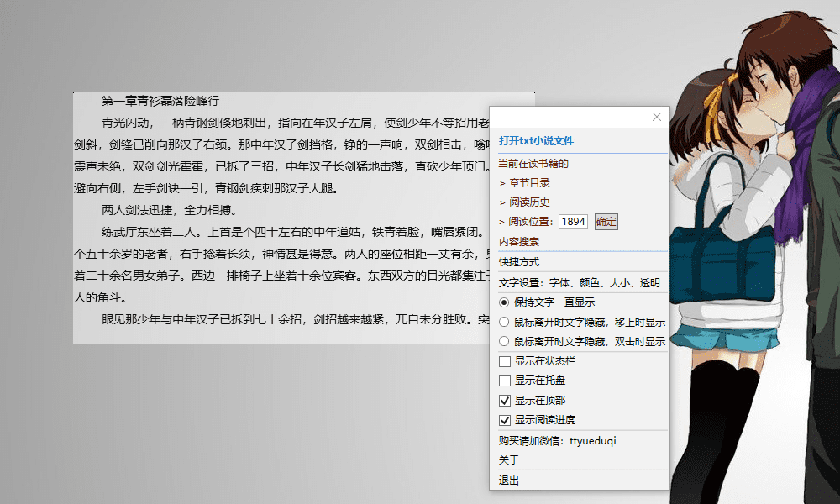Click the reading position input showing 1894

pyautogui.click(x=575, y=222)
